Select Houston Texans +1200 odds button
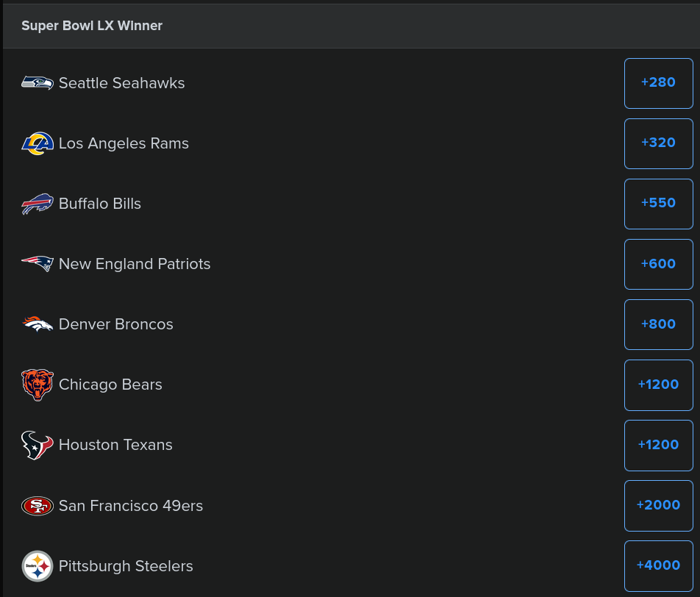Screen dimensions: 700x597 tap(659, 446)
